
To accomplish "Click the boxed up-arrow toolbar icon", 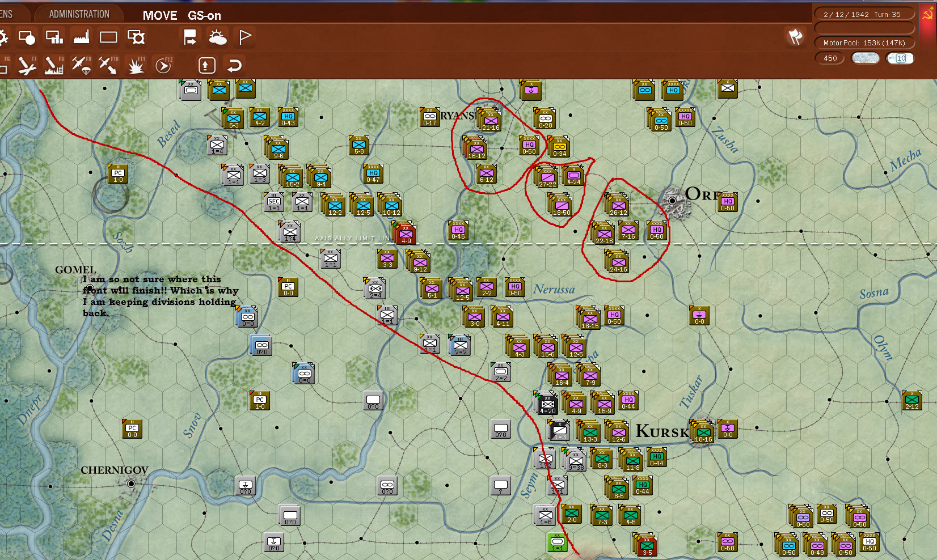I will pos(207,65).
